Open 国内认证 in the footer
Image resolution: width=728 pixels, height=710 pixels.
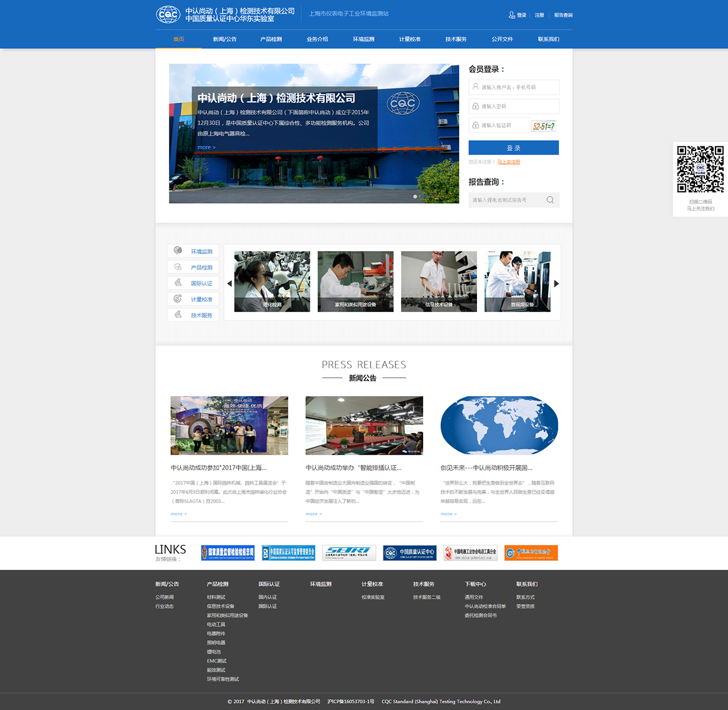[x=268, y=597]
